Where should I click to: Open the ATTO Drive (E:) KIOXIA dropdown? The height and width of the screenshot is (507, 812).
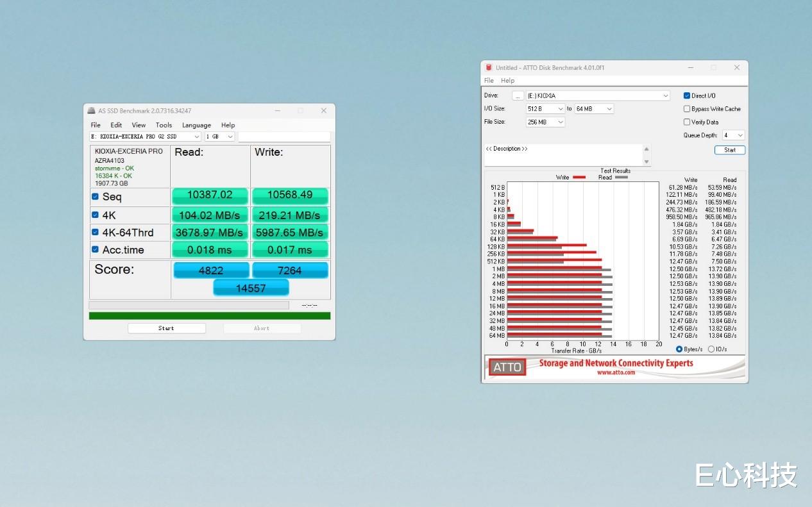(598, 96)
